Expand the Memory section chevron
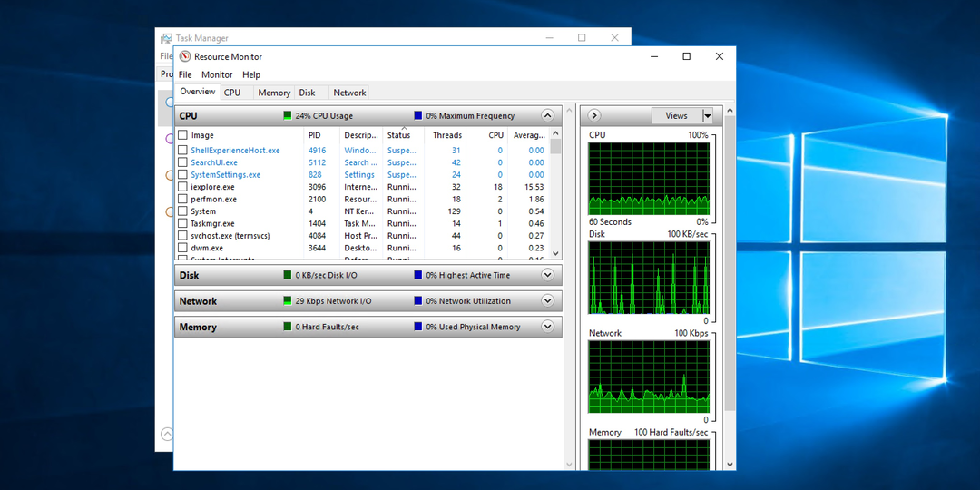 pyautogui.click(x=547, y=327)
